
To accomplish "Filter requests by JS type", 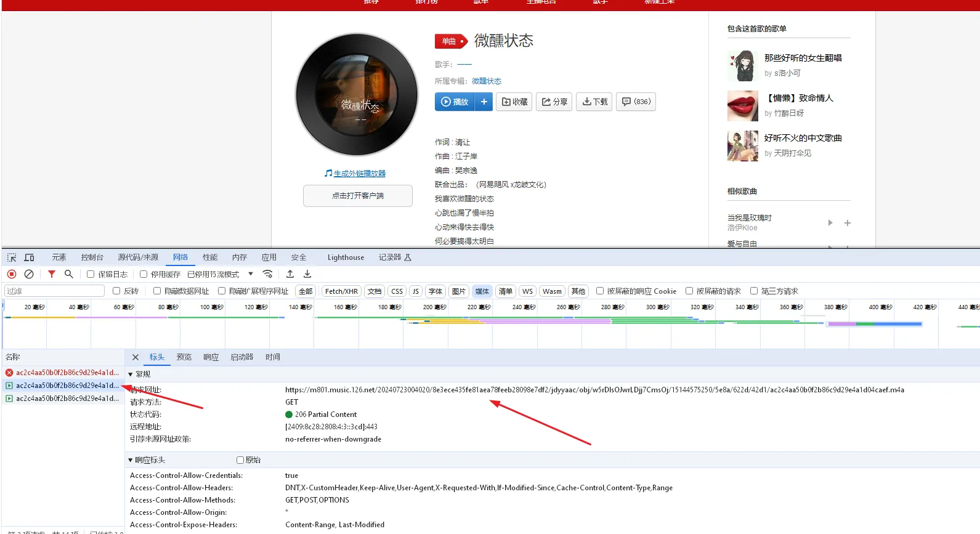I will pyautogui.click(x=416, y=291).
